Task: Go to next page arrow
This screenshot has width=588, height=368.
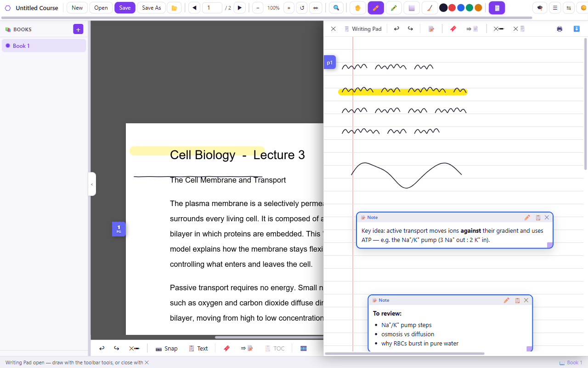Action: click(x=239, y=8)
